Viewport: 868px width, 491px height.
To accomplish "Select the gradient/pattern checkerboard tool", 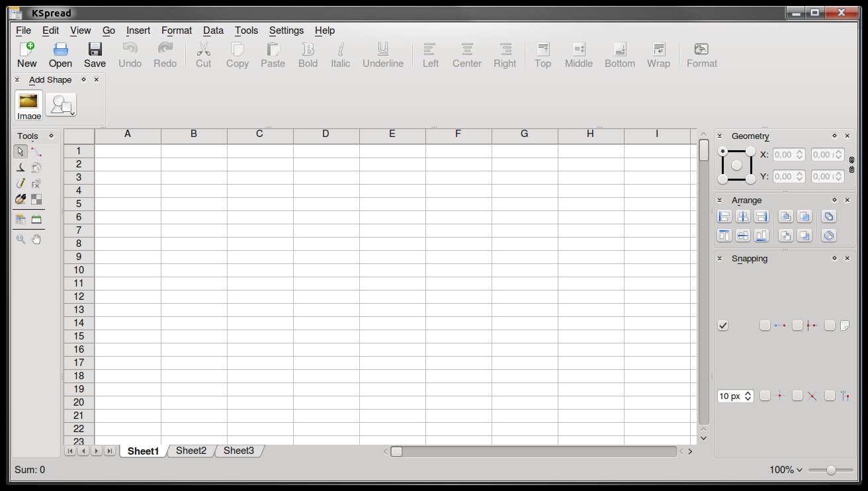I will click(x=36, y=199).
